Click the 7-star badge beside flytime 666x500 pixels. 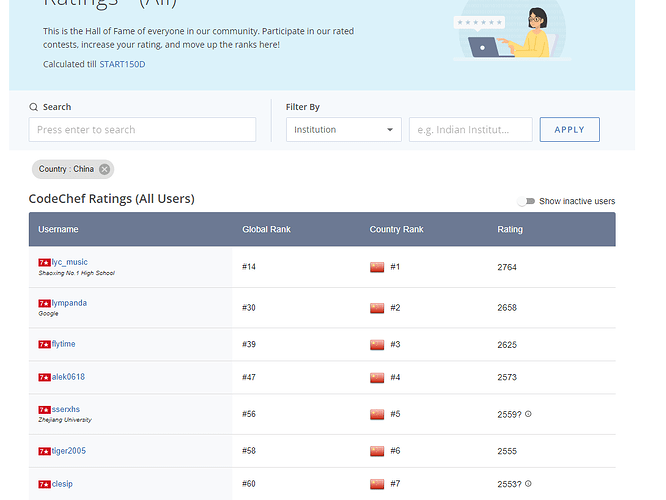click(45, 344)
